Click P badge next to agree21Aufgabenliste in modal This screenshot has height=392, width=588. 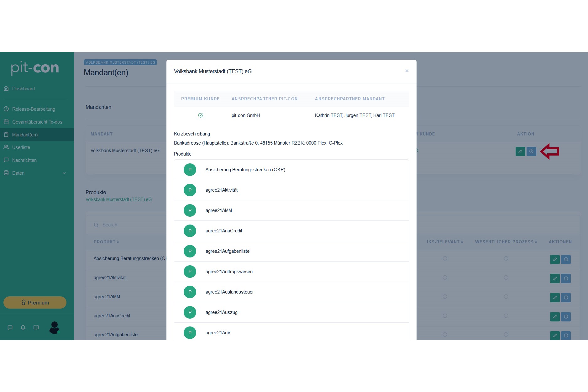190,251
